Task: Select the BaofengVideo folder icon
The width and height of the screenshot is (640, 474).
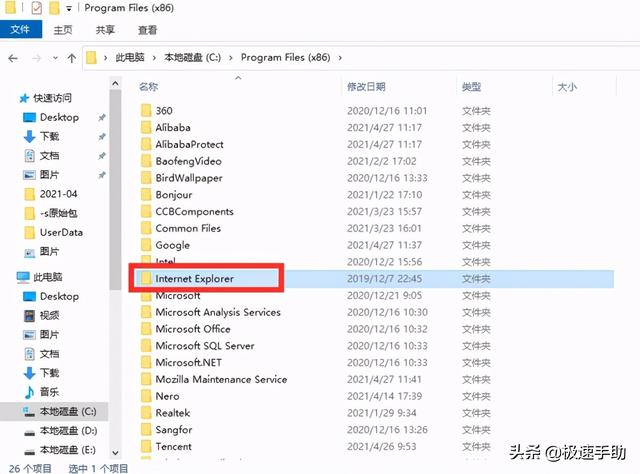Action: [x=146, y=161]
